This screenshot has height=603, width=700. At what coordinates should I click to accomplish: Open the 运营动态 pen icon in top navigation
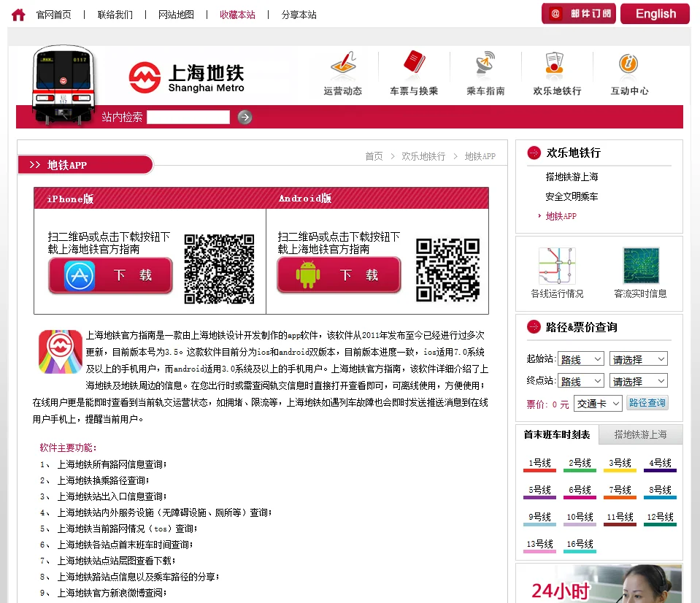pyautogui.click(x=342, y=66)
